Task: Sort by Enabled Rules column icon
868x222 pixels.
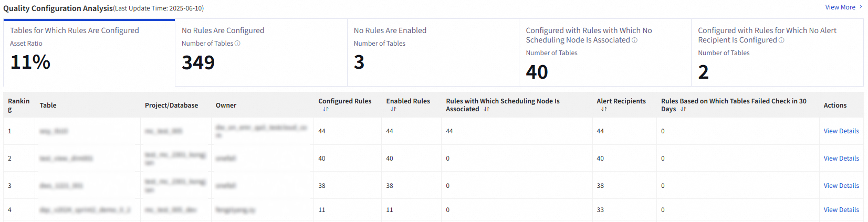Action: (393, 109)
